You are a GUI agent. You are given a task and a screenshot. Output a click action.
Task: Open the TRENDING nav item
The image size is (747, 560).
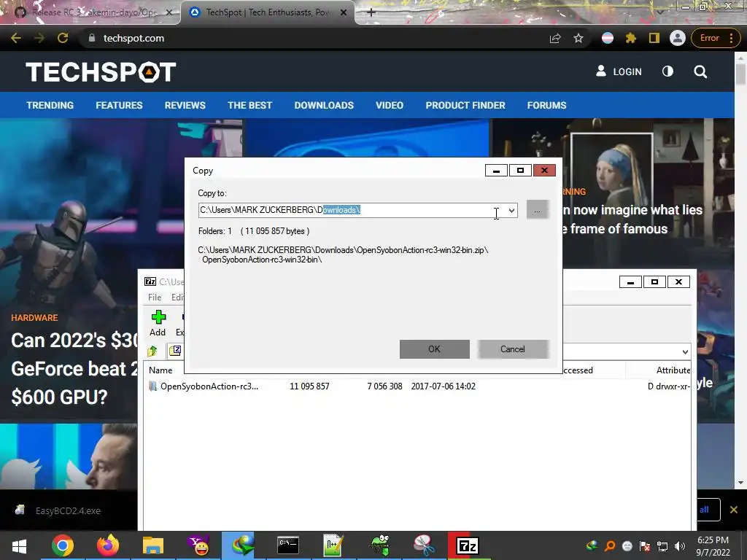pos(50,105)
